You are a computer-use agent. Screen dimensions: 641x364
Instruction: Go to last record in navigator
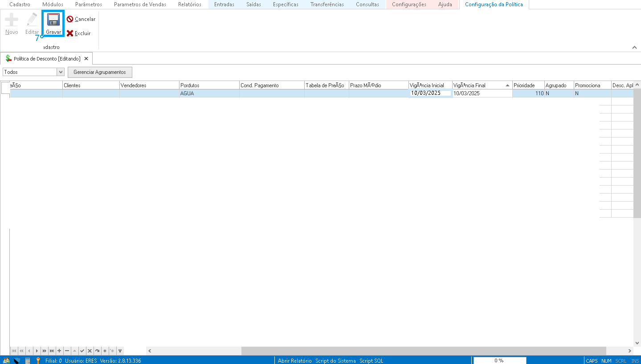(52, 351)
